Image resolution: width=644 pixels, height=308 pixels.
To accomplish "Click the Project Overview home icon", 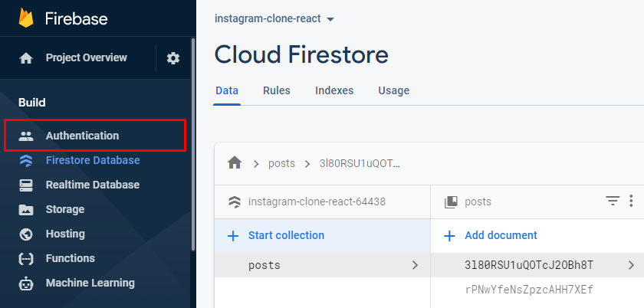I will click(x=26, y=58).
